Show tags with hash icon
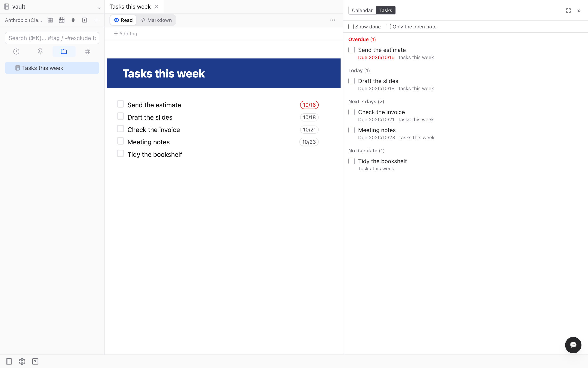The height and width of the screenshot is (368, 588). click(x=88, y=52)
